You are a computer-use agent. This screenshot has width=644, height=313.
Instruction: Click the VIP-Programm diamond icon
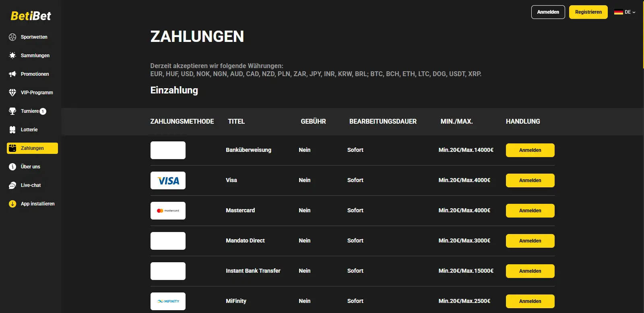tap(12, 93)
